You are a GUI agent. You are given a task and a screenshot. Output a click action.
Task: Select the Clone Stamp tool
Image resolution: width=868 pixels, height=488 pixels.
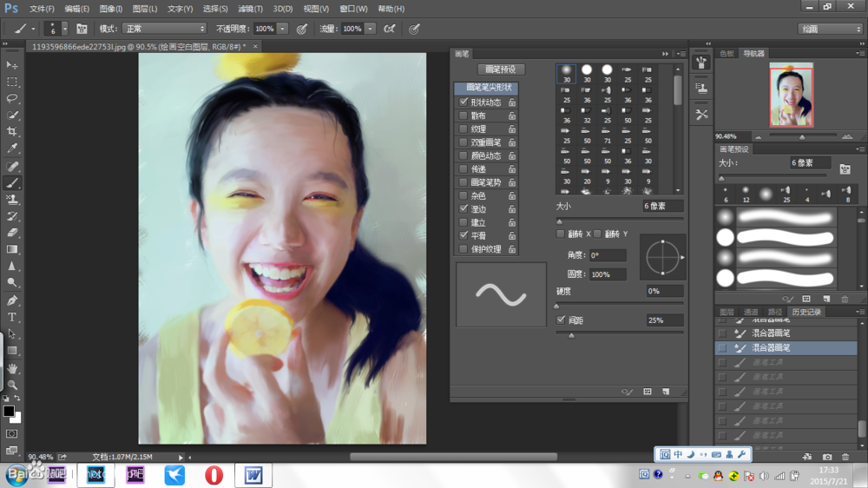point(12,199)
